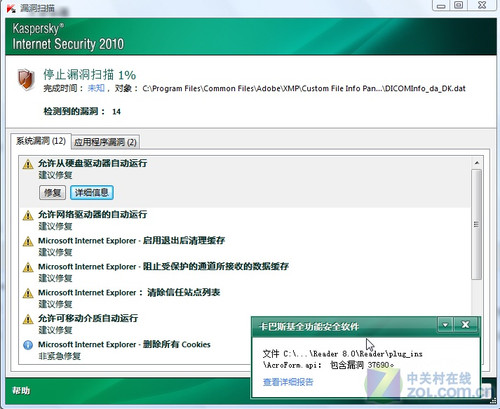Click the vulnerability list scrollbar thumb
Screen dimensions: 500x409
pyautogui.click(x=477, y=224)
